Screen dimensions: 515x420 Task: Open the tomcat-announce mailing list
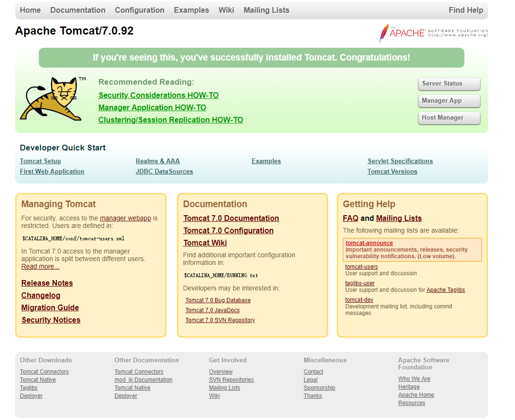369,243
